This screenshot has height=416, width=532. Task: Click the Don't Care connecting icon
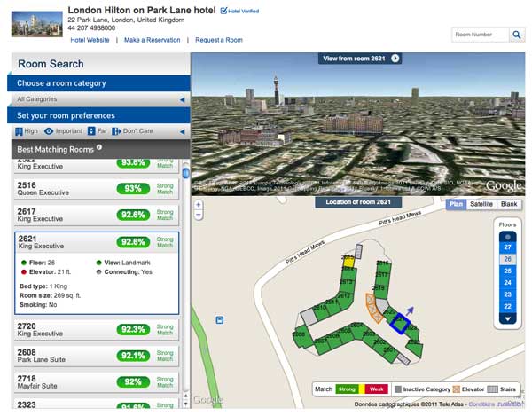pyautogui.click(x=116, y=131)
